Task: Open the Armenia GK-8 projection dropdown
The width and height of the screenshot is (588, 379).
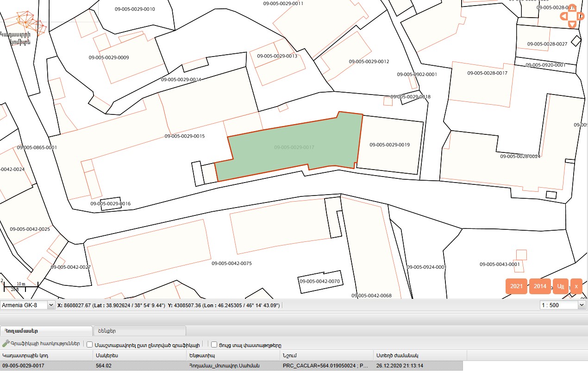Action: [x=27, y=305]
